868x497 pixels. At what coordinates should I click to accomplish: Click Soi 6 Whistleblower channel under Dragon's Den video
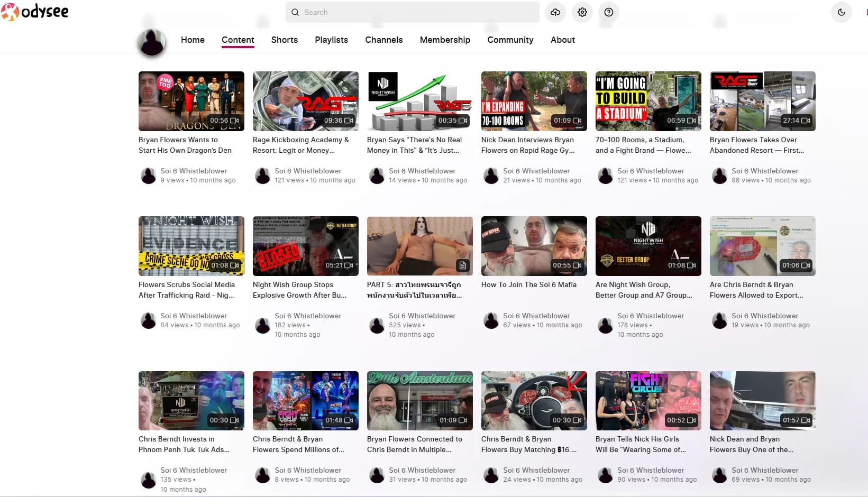[x=194, y=171]
